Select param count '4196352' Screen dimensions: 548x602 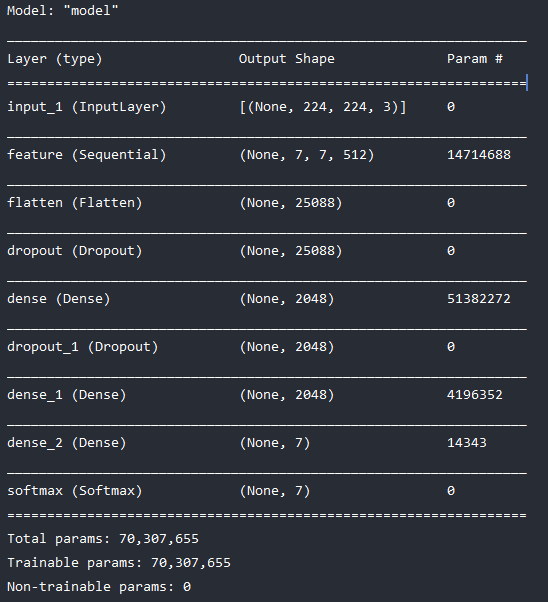point(475,395)
